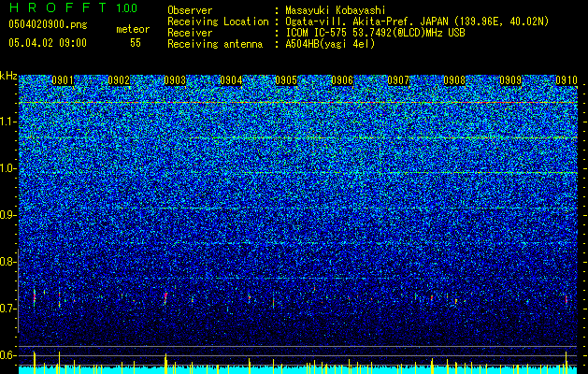This screenshot has width=588, height=374.
Task: Select the antenna value A504HB(yagi 4el)
Action: click(330, 44)
